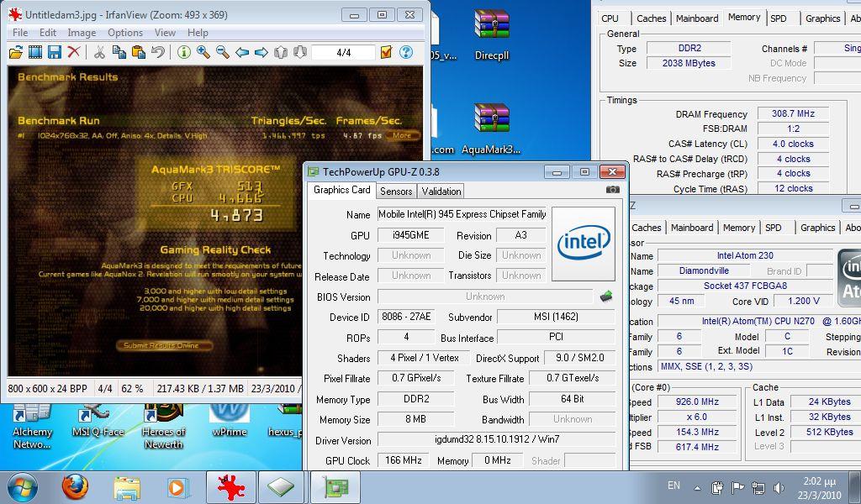
Task: Open IrfanView Help menu
Action: pos(198,33)
